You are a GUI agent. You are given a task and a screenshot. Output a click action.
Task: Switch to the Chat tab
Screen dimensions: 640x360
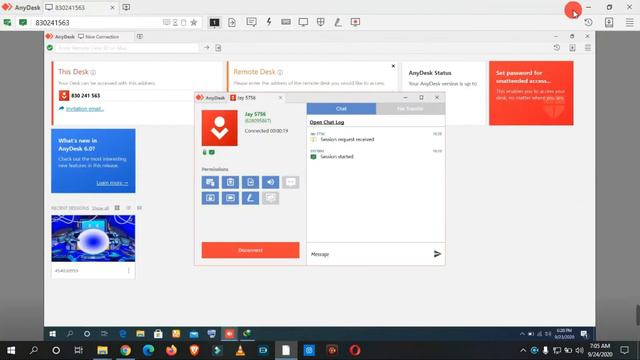pyautogui.click(x=341, y=109)
